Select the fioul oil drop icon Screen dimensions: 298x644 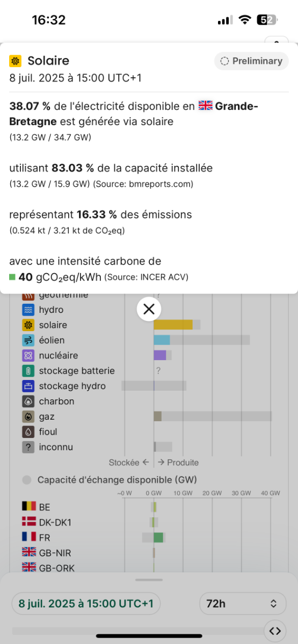click(x=28, y=431)
